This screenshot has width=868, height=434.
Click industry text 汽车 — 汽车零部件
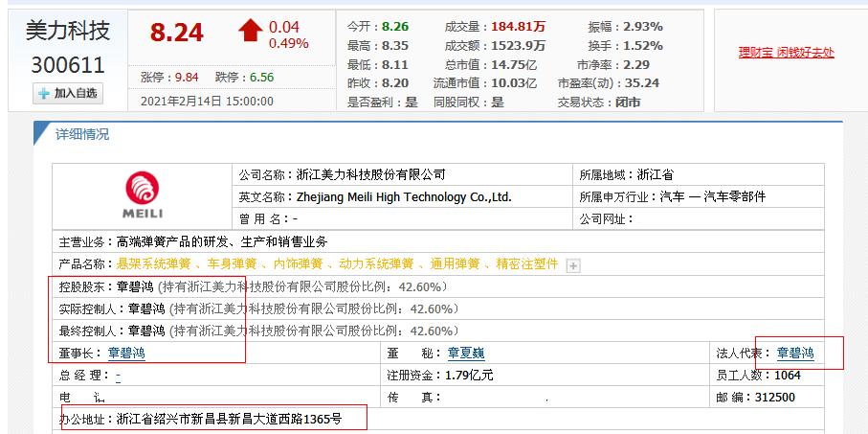click(x=713, y=196)
